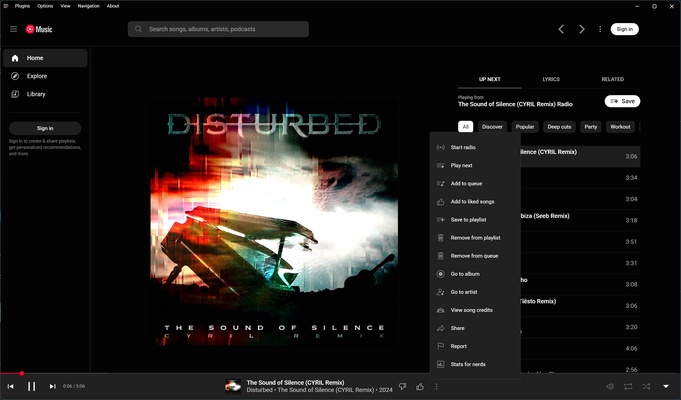
Task: Open the Options menu
Action: click(45, 6)
